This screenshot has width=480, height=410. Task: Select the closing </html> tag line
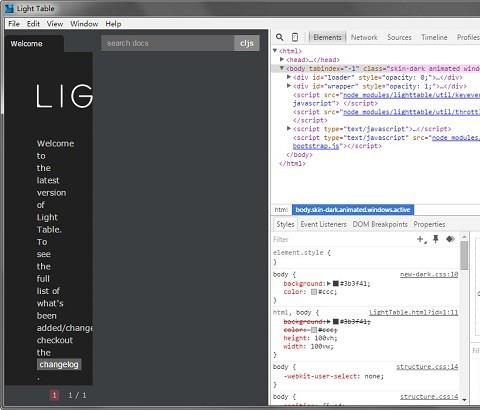point(292,164)
